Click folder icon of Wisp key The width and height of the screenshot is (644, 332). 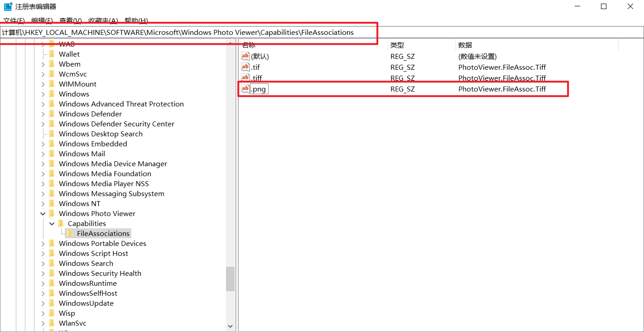pyautogui.click(x=52, y=313)
